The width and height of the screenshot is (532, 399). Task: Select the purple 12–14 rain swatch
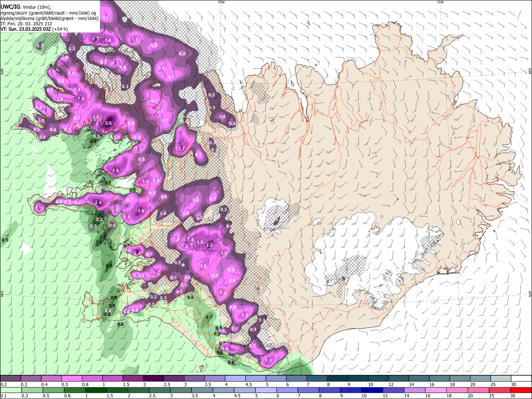393,390
